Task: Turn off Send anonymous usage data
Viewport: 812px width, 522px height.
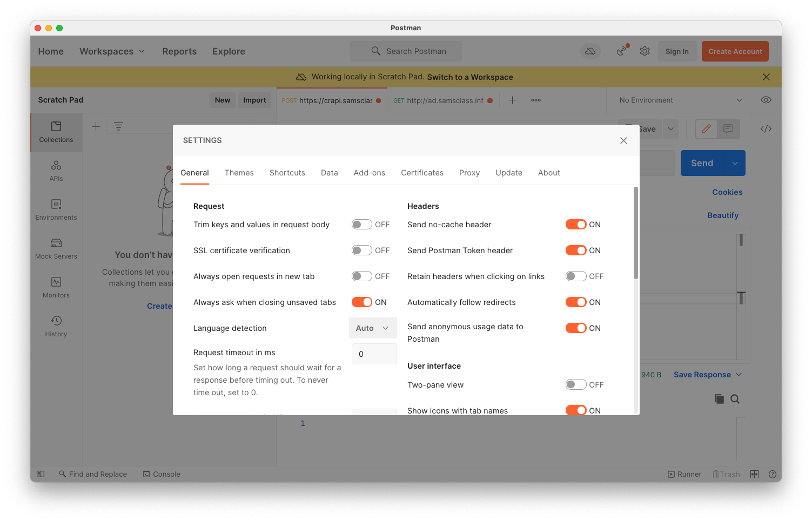Action: point(576,328)
